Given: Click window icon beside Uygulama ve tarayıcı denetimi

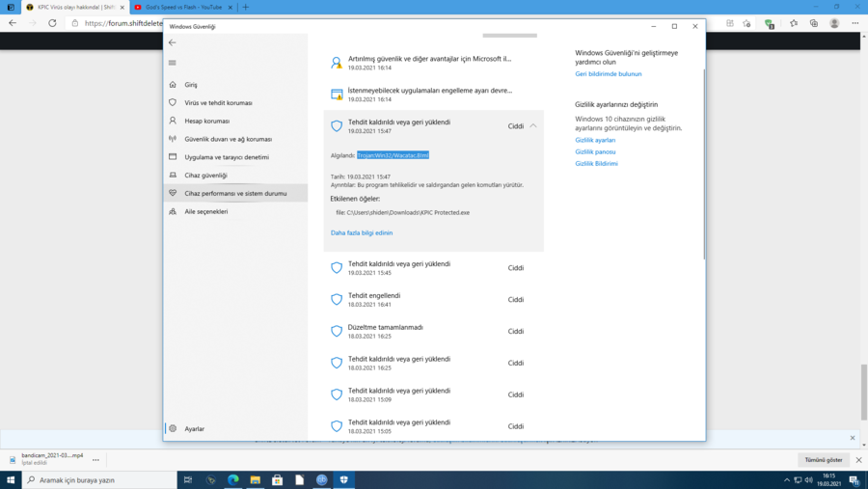Looking at the screenshot, I should 173,156.
